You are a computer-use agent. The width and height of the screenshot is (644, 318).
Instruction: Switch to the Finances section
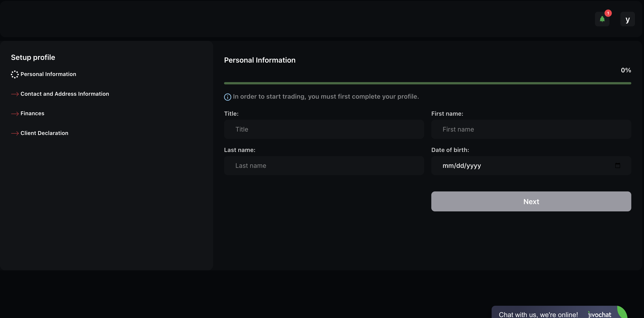click(x=32, y=113)
